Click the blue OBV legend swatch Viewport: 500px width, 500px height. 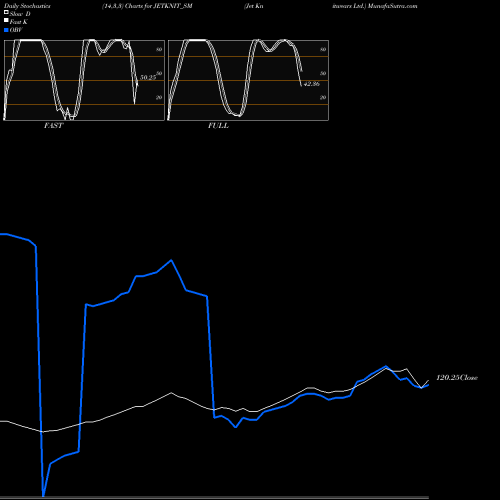[x=6, y=30]
